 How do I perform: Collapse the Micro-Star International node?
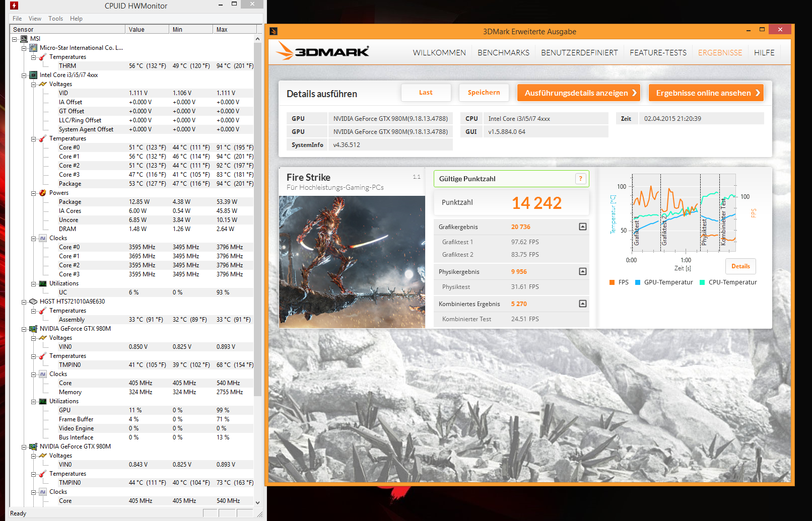coord(24,48)
